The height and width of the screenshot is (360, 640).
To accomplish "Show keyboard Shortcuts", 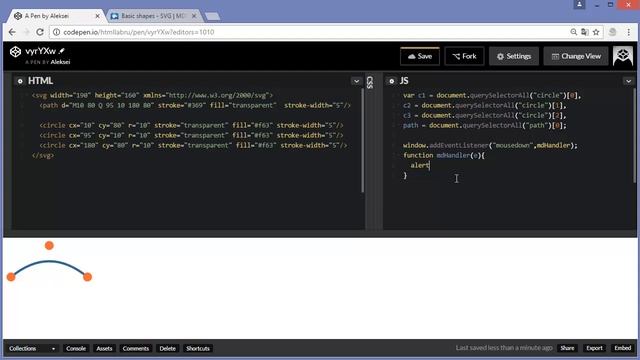I will [x=198, y=348].
